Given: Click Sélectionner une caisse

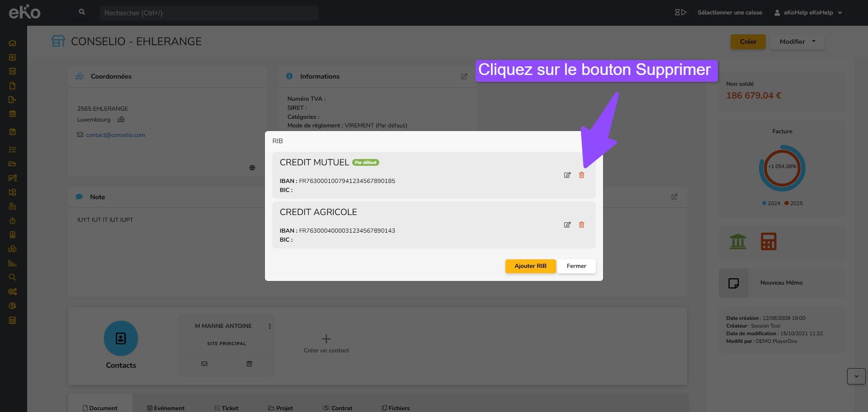Looking at the screenshot, I should coord(729,13).
